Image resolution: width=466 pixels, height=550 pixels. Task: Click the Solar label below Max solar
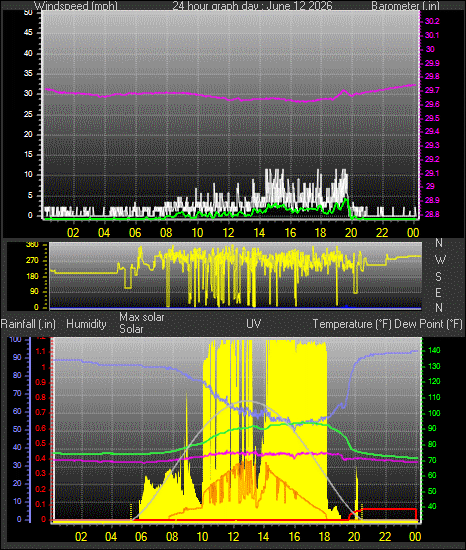pyautogui.click(x=131, y=329)
